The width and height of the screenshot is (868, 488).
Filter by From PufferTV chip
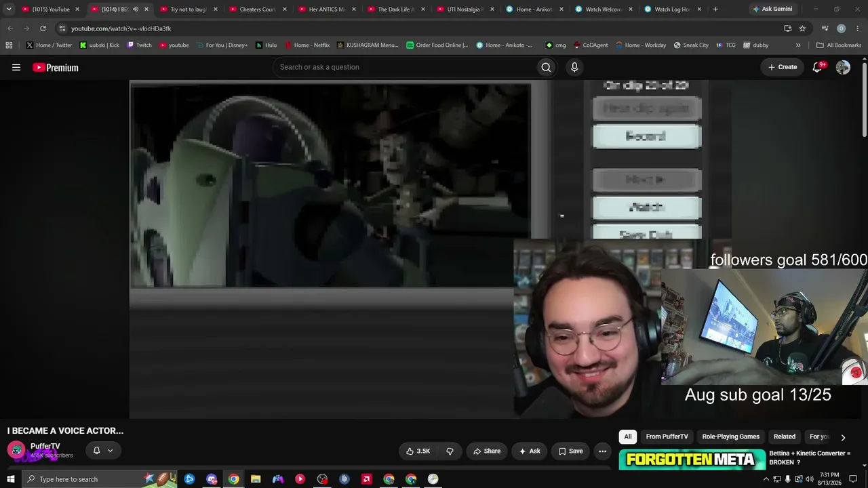tap(667, 437)
